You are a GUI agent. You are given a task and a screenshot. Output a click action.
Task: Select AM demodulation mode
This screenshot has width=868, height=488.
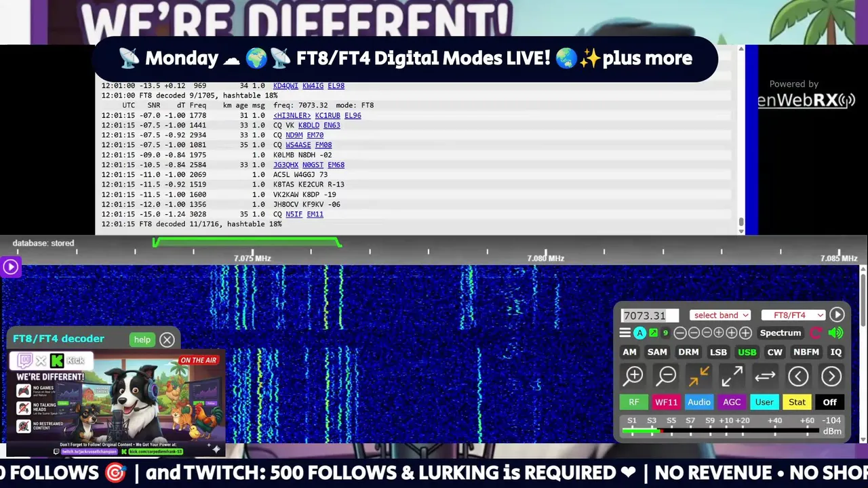coord(630,352)
